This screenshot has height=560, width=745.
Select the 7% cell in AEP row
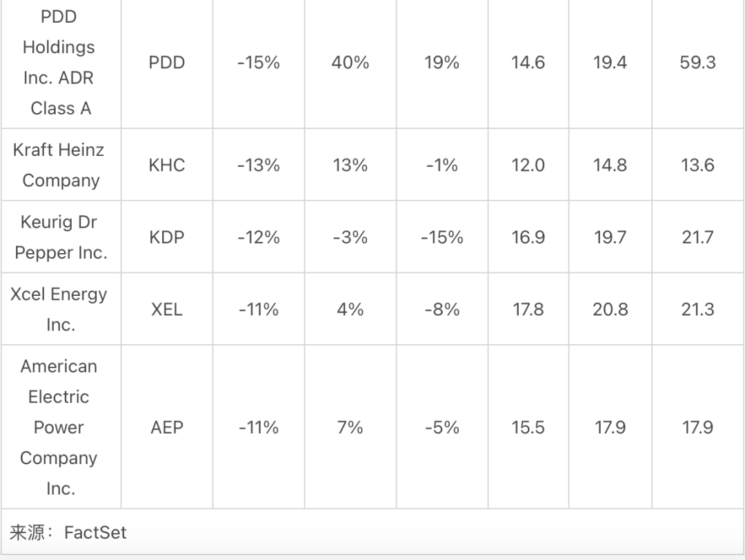[x=350, y=427]
